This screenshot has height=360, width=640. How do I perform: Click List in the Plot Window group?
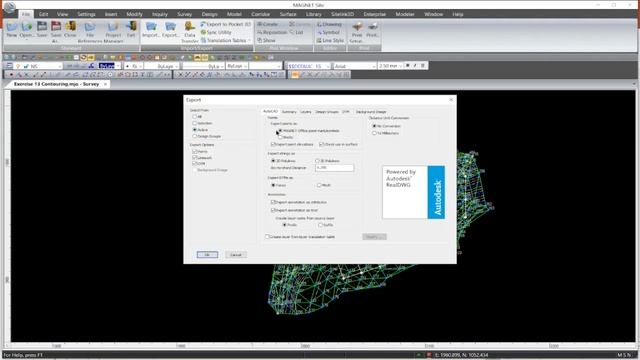297,32
